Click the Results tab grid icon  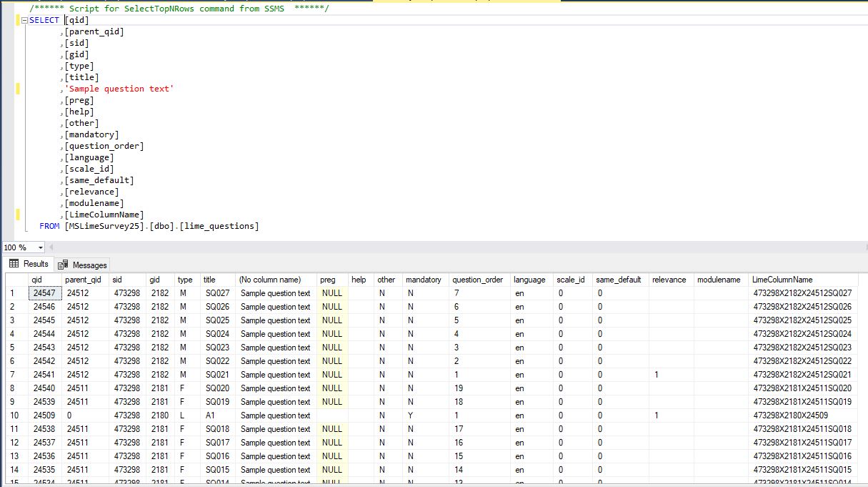pos(14,264)
